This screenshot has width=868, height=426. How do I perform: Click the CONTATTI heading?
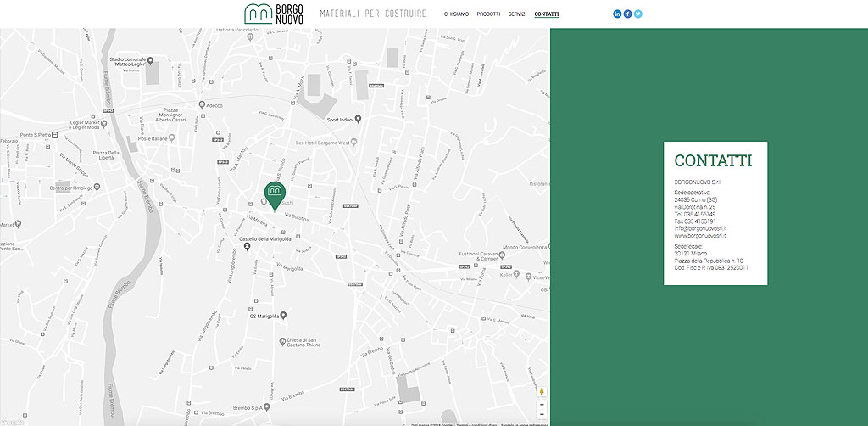pos(713,160)
